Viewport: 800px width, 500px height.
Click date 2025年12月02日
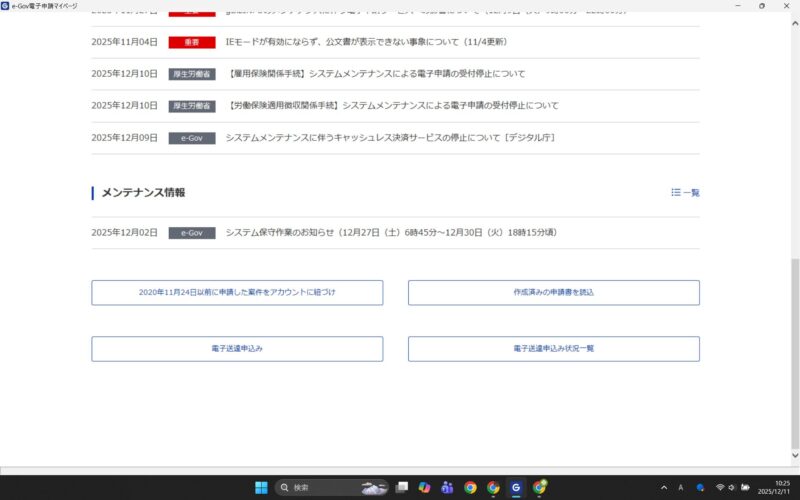tap(124, 233)
